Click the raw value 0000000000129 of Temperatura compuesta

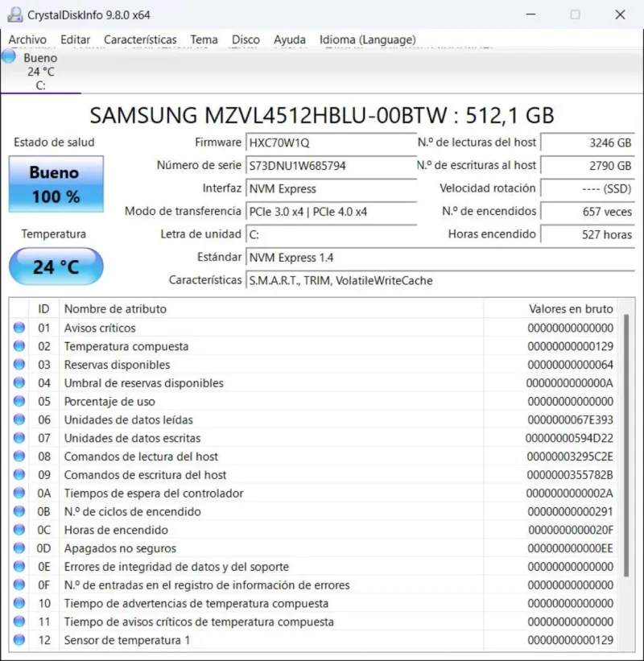click(570, 346)
